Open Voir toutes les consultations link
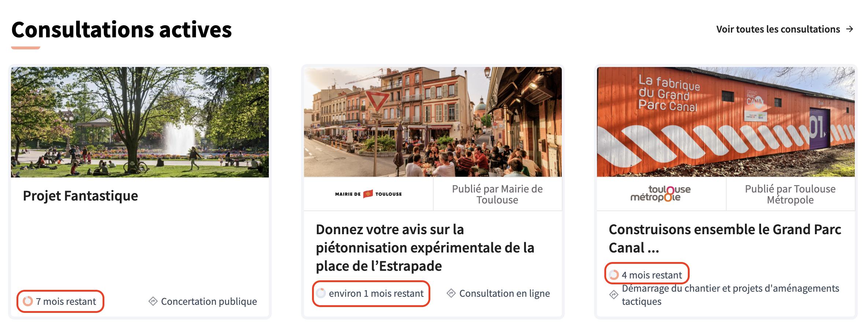The image size is (868, 333). coord(778,29)
